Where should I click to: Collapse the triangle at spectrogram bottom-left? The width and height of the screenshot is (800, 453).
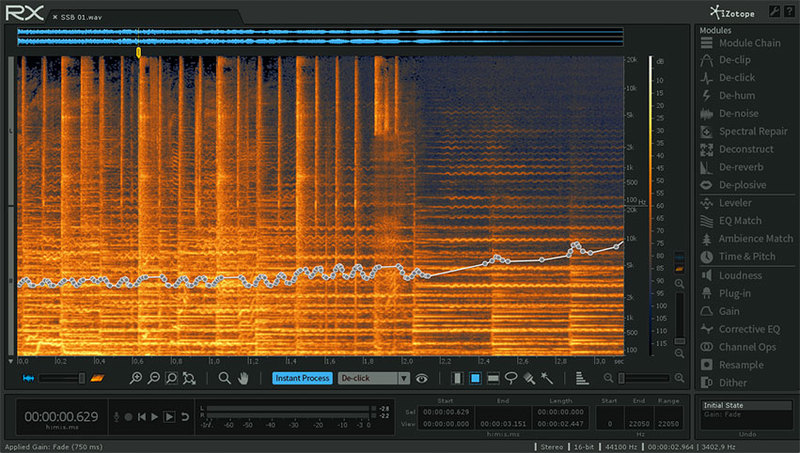[x=11, y=361]
